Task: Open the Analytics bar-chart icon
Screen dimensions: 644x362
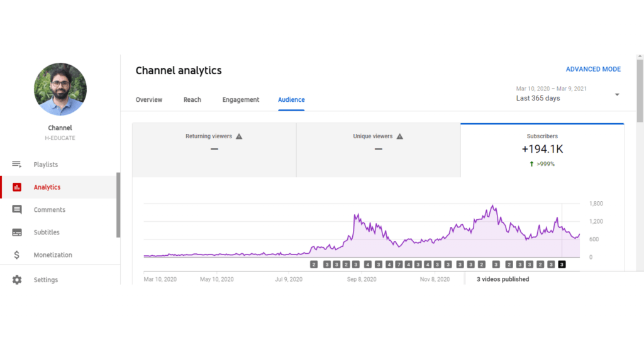Action: [17, 187]
